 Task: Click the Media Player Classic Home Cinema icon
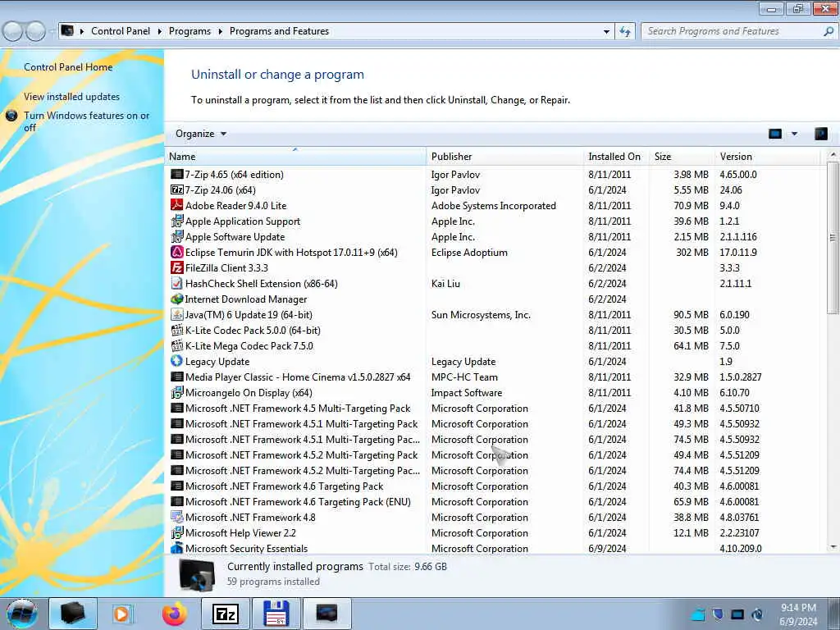coord(177,377)
